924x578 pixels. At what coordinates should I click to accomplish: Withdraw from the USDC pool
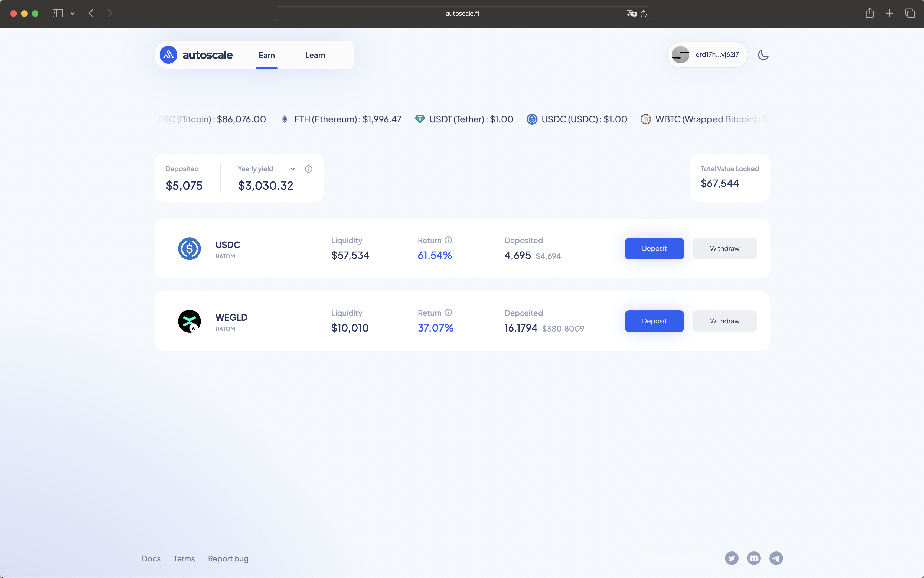click(724, 248)
